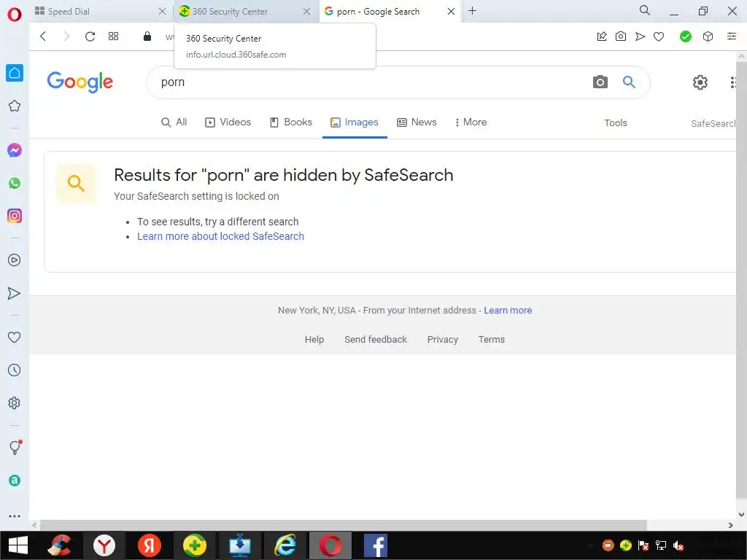Screen dimensions: 747x560
Task: Open My Flow arrow in the sidebar
Action: [15, 293]
